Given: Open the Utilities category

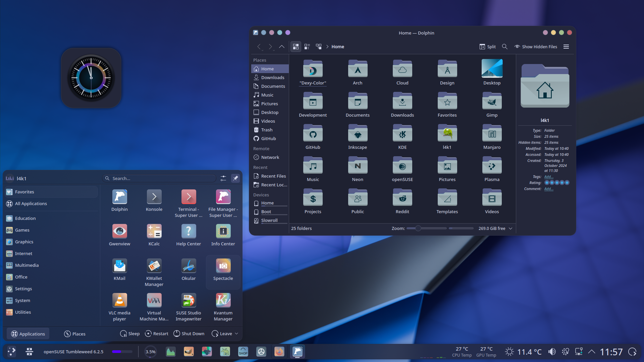Looking at the screenshot, I should pos(52,312).
